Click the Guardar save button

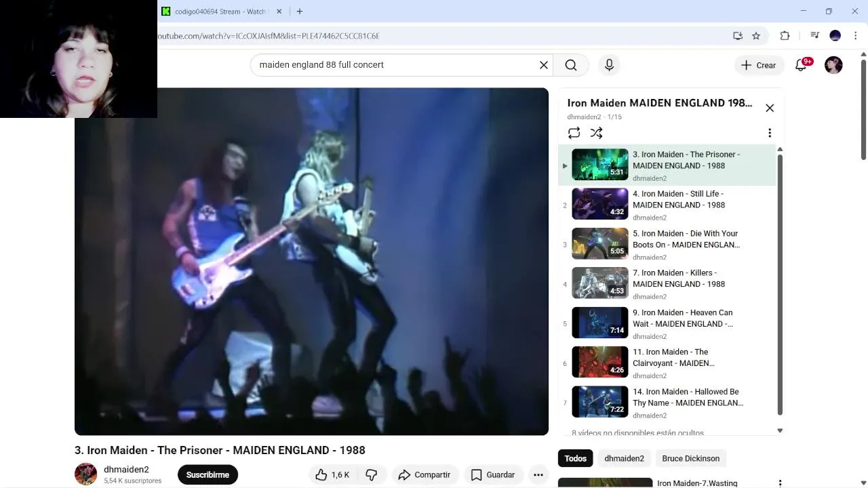tap(493, 474)
